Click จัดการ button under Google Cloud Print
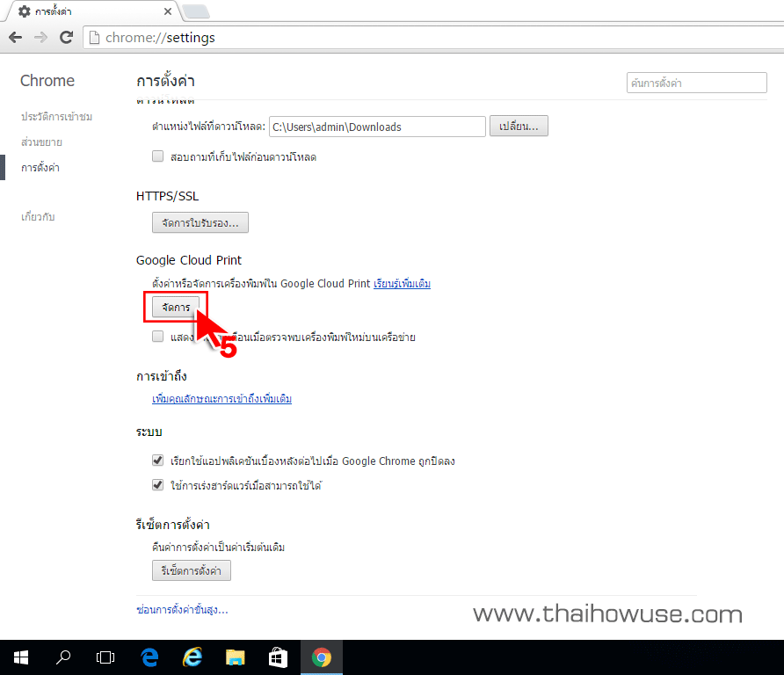Screen dimensions: 784x675 176,307
